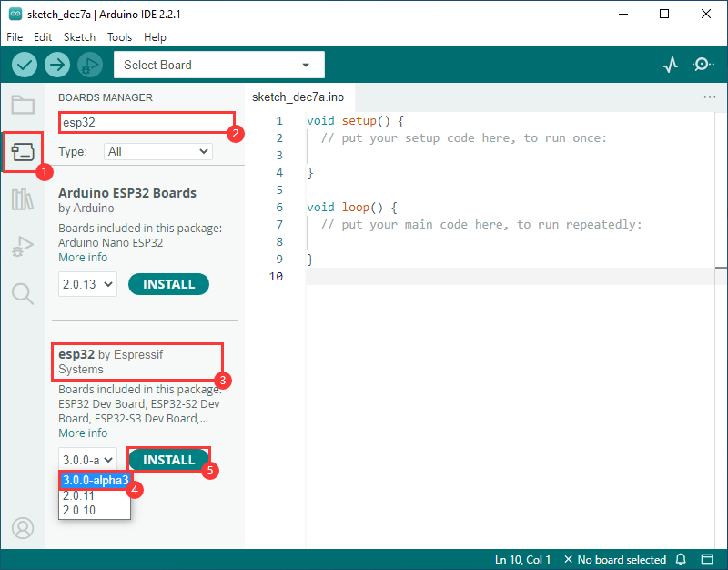The width and height of the screenshot is (728, 570).
Task: Click the account profile icon
Action: tap(23, 528)
